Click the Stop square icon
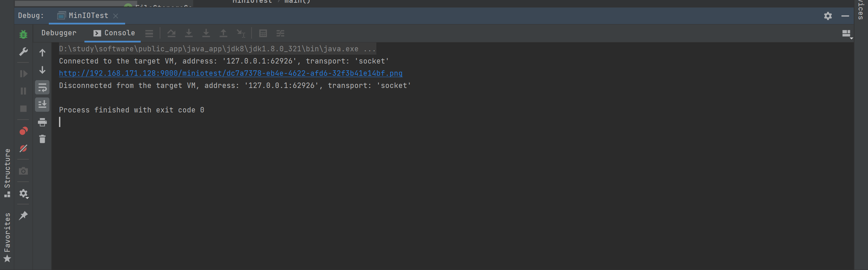Screen dimensions: 868x270 (x=23, y=109)
